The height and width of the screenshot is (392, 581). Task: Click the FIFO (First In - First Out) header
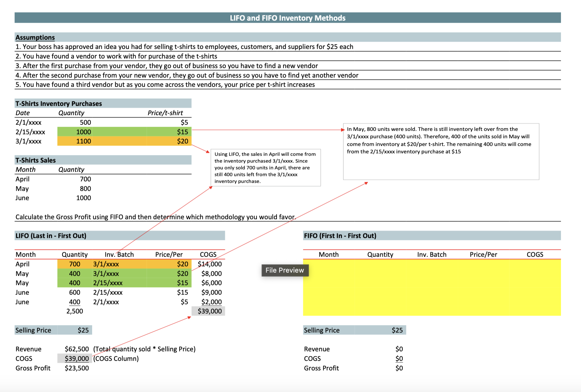[340, 236]
